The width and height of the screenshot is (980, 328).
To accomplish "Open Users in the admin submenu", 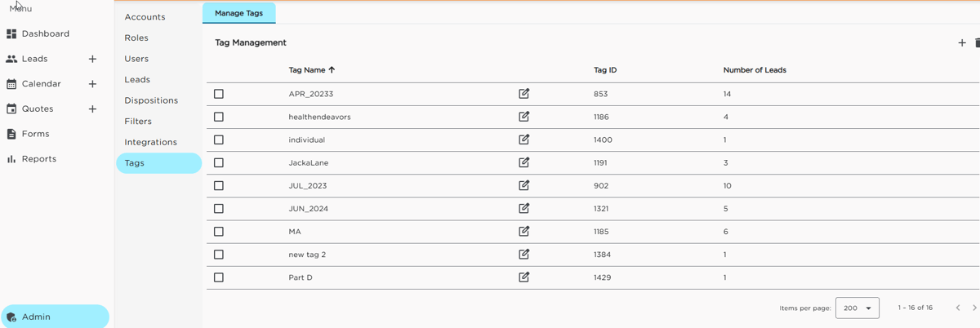I will [x=136, y=59].
